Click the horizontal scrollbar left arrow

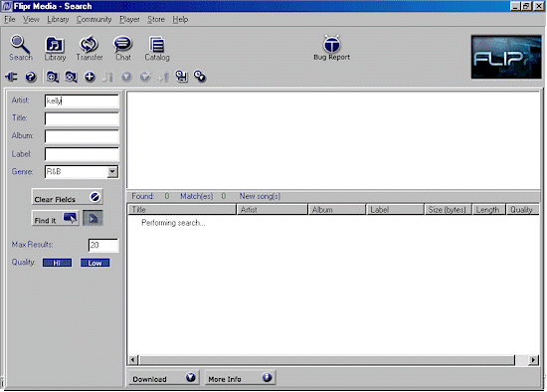point(133,360)
